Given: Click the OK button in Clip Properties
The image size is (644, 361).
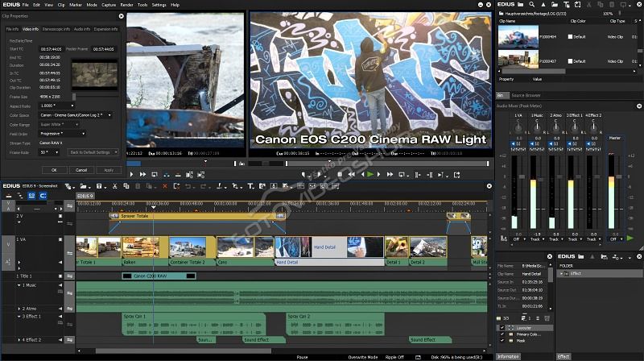Looking at the screenshot, I should click(x=54, y=170).
